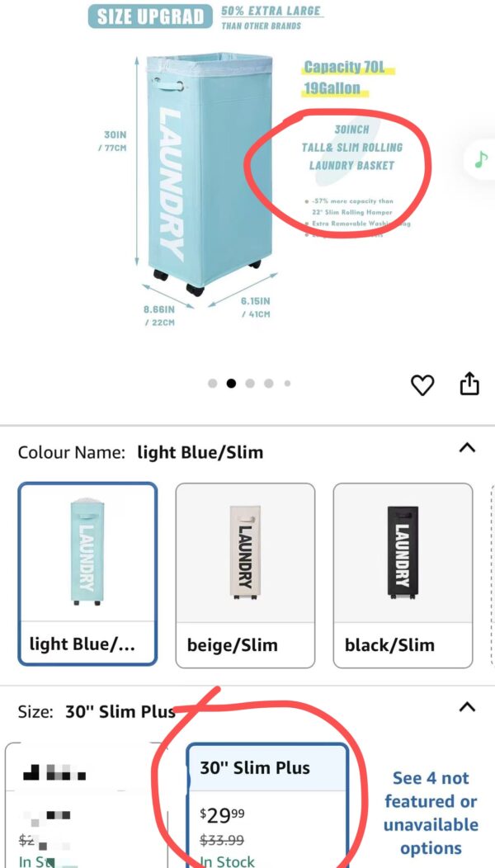Choose the blurred size option card
The image size is (495, 868).
[82, 804]
